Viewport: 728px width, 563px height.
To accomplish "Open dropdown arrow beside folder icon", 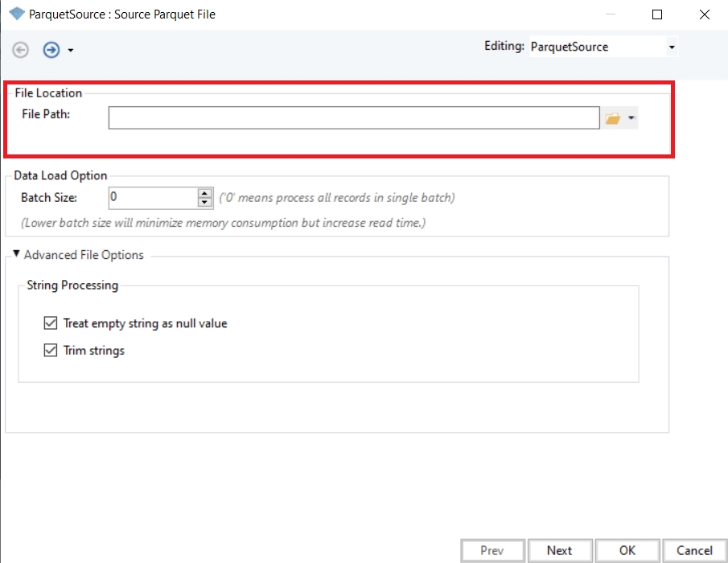I will coord(631,118).
